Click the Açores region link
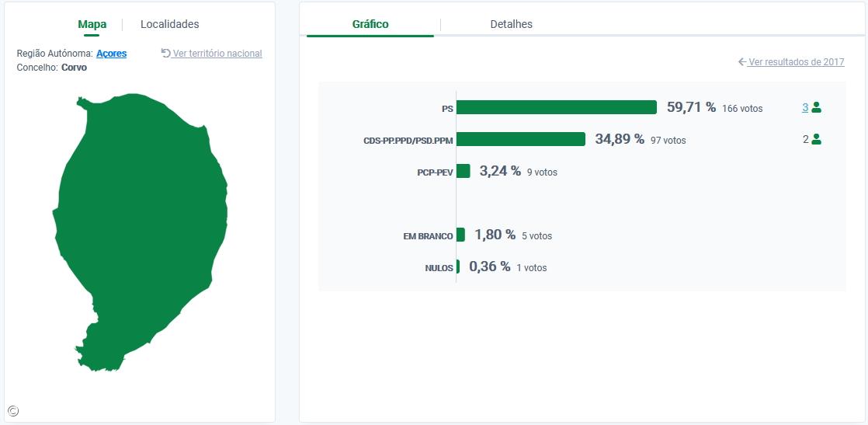 click(111, 54)
